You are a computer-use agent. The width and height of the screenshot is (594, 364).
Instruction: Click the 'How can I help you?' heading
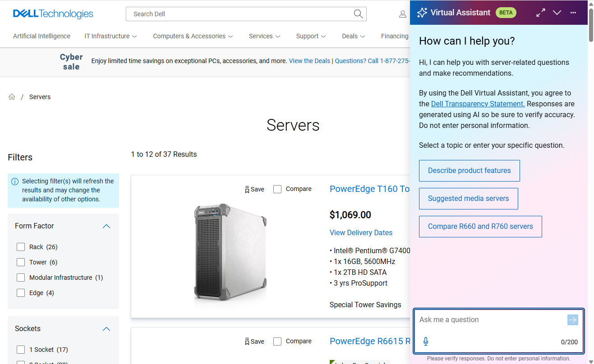click(x=467, y=41)
